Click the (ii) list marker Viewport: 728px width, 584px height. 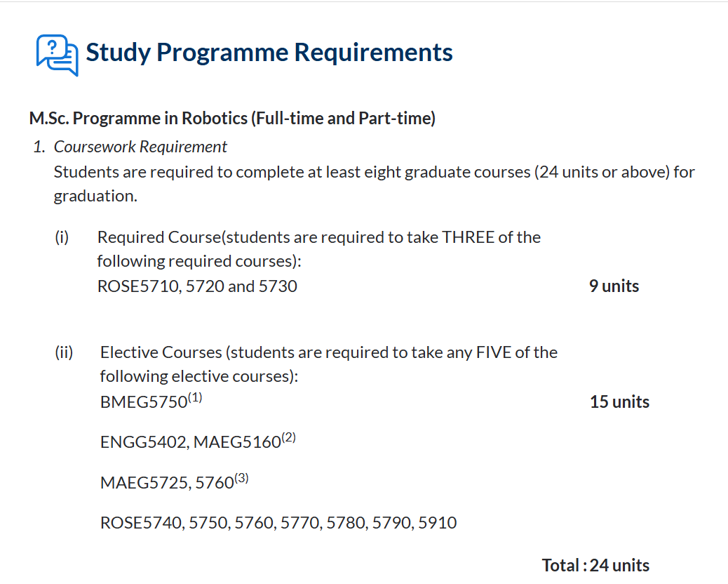point(64,352)
